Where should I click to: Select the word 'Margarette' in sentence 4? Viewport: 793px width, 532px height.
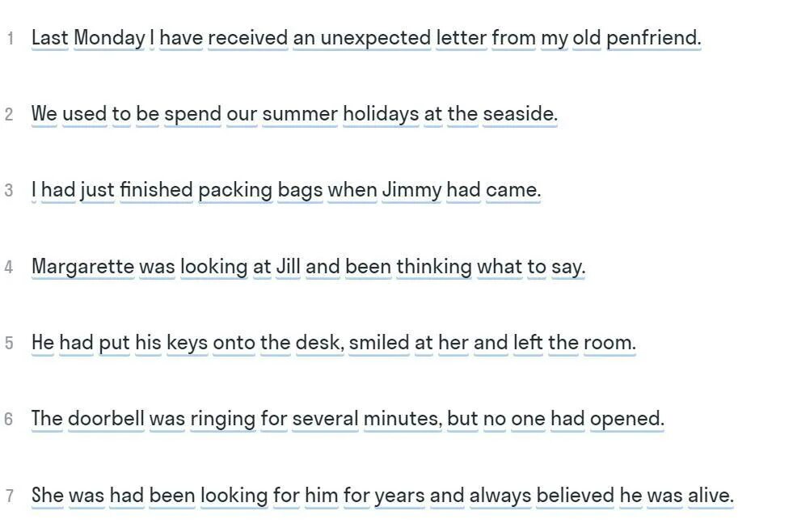[x=83, y=267]
